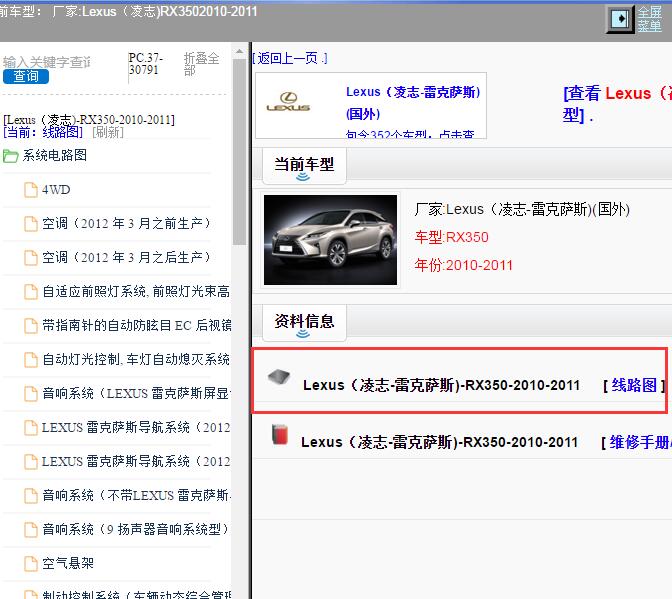The width and height of the screenshot is (672, 599).
Task: Click document icon for second LEXUS 雷克萨斯导航系统
Action: [30, 462]
